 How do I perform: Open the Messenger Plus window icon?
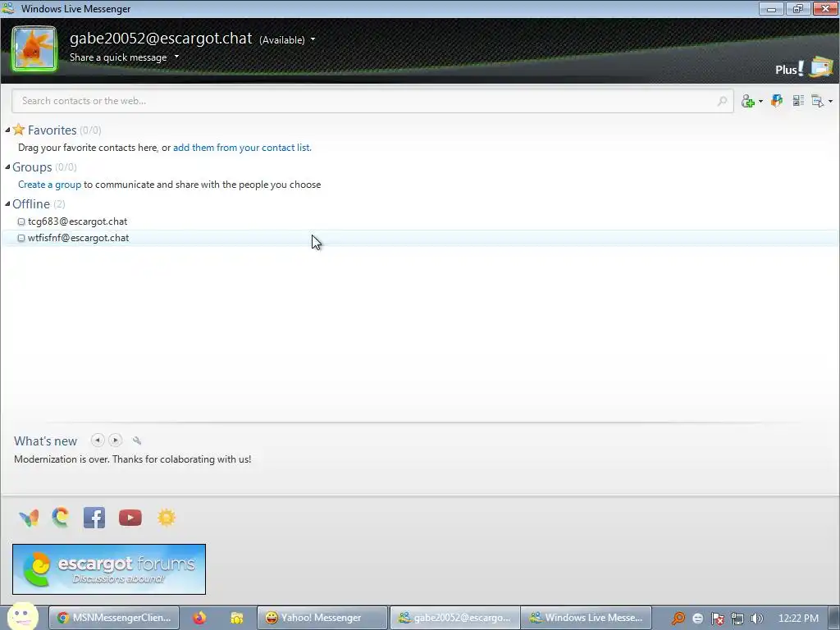(821, 67)
